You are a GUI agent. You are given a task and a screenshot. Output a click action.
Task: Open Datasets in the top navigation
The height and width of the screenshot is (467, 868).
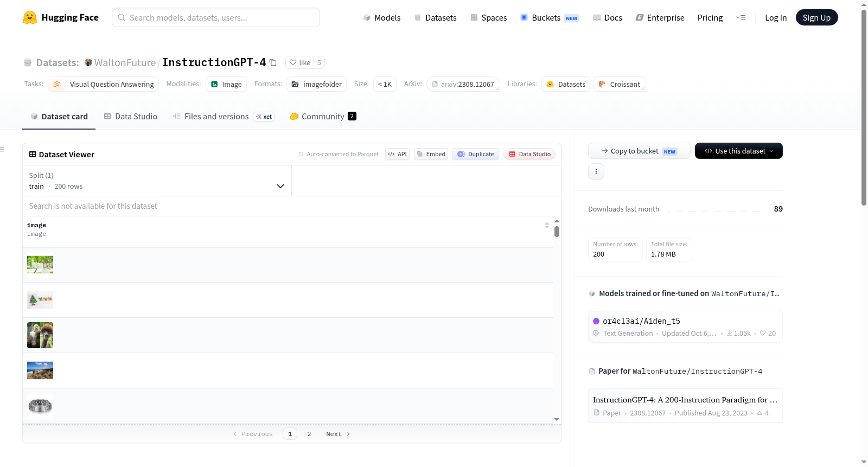pyautogui.click(x=436, y=17)
